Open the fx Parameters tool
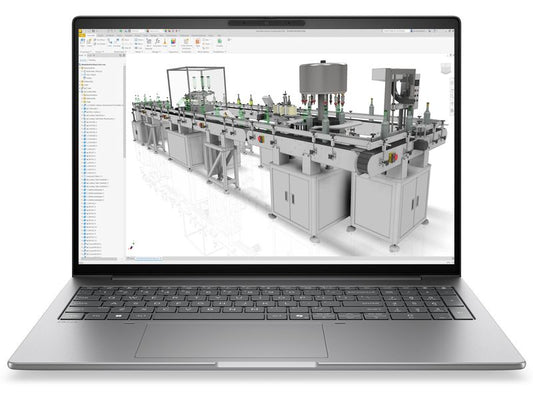The image size is (533, 400). click(157, 42)
